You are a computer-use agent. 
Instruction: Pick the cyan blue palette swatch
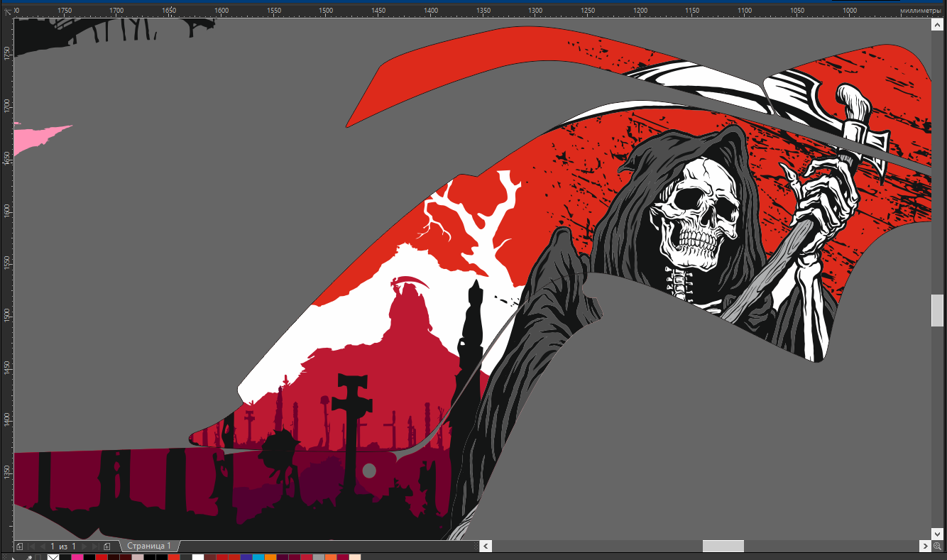258,558
